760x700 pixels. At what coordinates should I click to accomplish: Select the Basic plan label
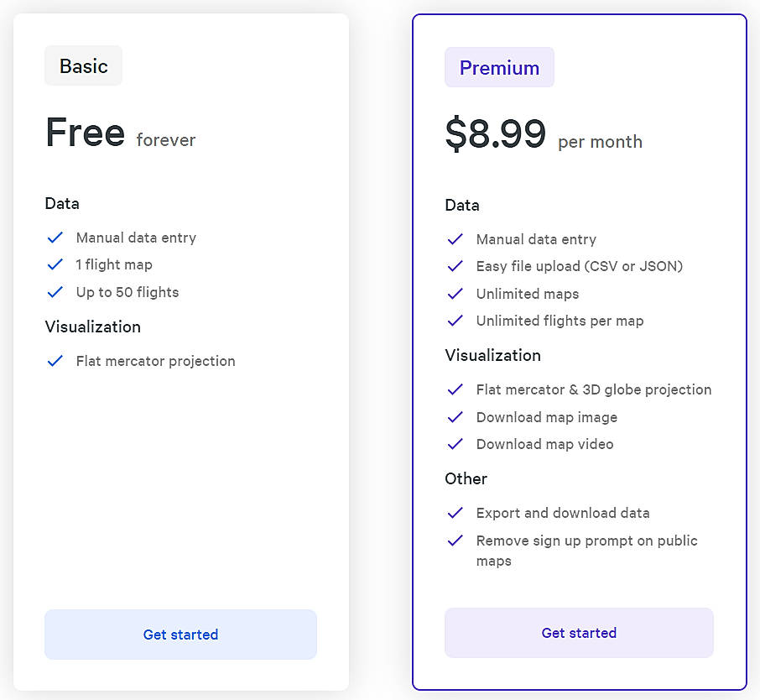tap(83, 65)
